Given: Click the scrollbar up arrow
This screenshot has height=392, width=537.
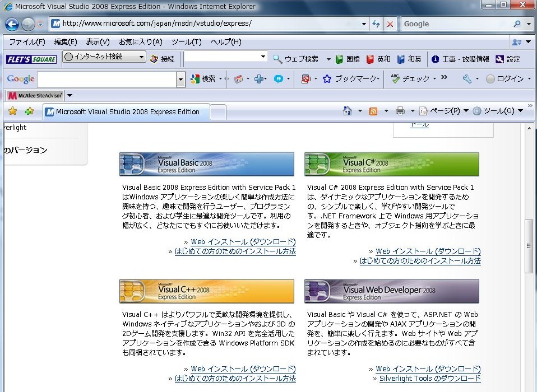Looking at the screenshot, I should [x=529, y=128].
